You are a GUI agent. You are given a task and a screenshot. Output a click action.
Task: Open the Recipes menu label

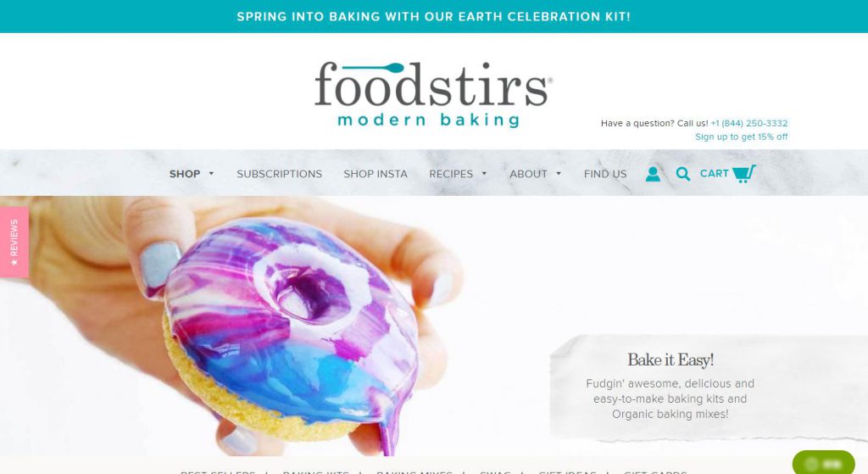click(451, 174)
